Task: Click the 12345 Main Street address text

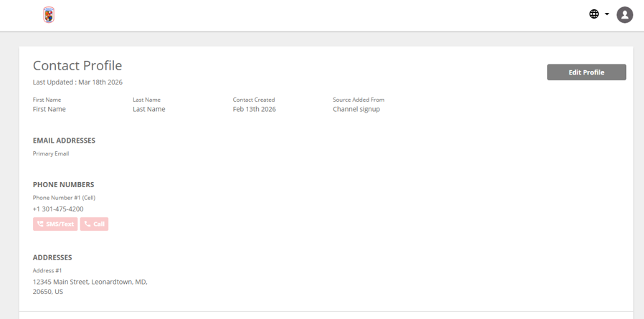Action: [90, 287]
